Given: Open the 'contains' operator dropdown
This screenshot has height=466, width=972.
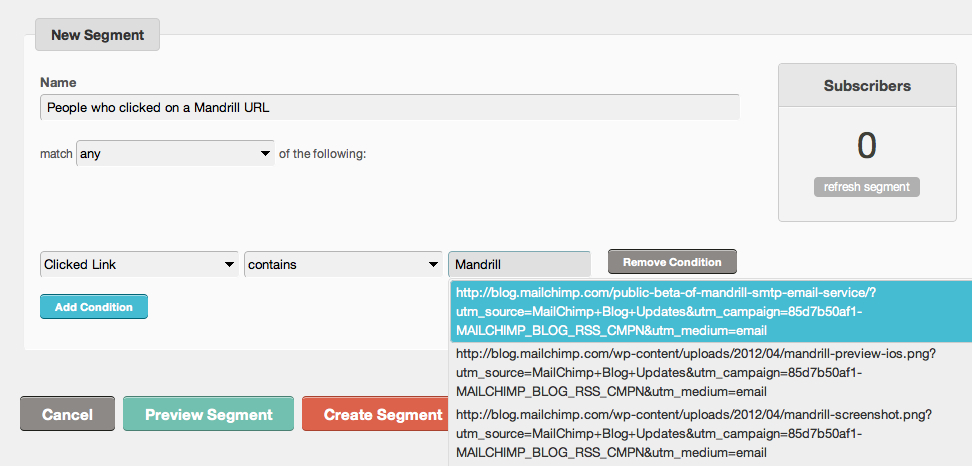Looking at the screenshot, I should tap(343, 264).
